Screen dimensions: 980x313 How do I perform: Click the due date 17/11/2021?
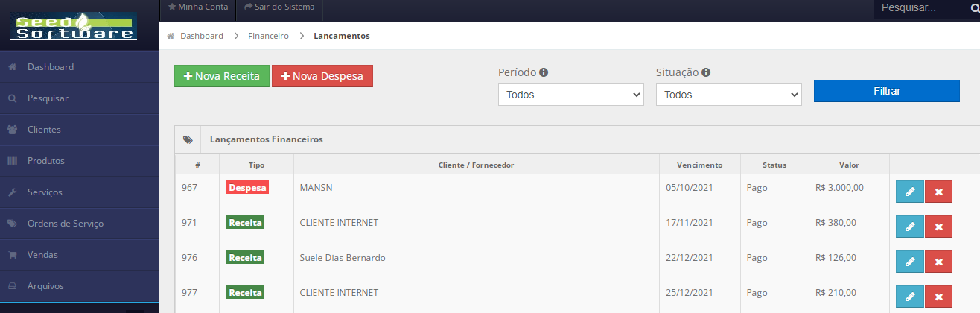click(x=690, y=223)
